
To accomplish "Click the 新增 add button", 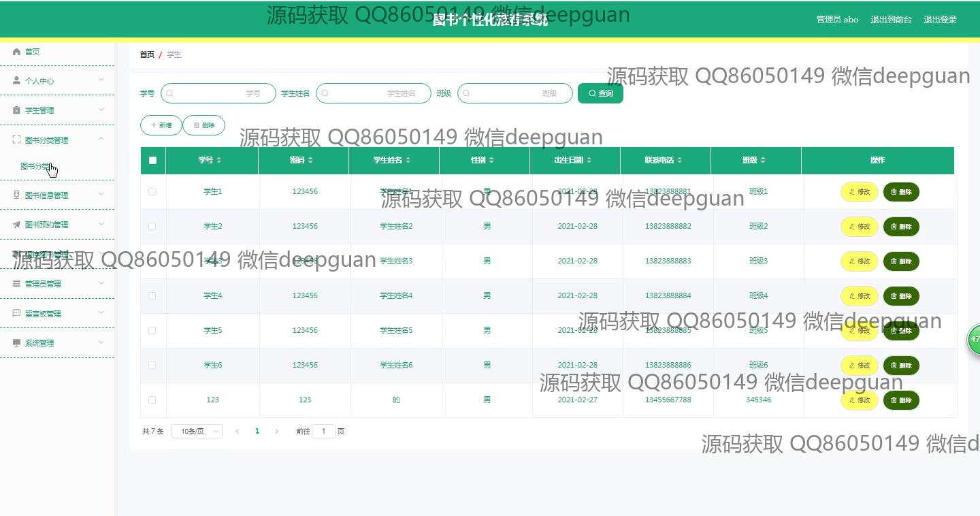I will (161, 125).
